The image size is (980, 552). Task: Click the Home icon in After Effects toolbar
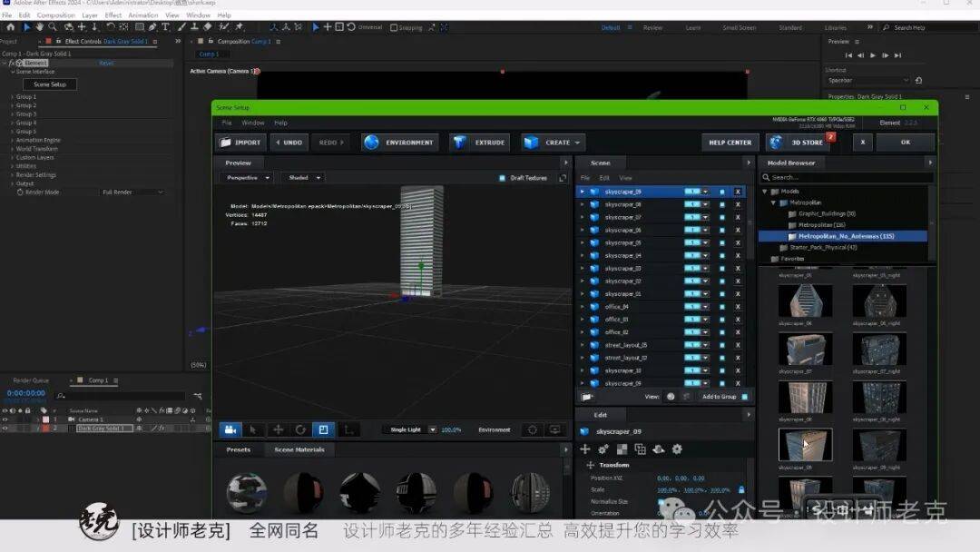click(x=11, y=27)
